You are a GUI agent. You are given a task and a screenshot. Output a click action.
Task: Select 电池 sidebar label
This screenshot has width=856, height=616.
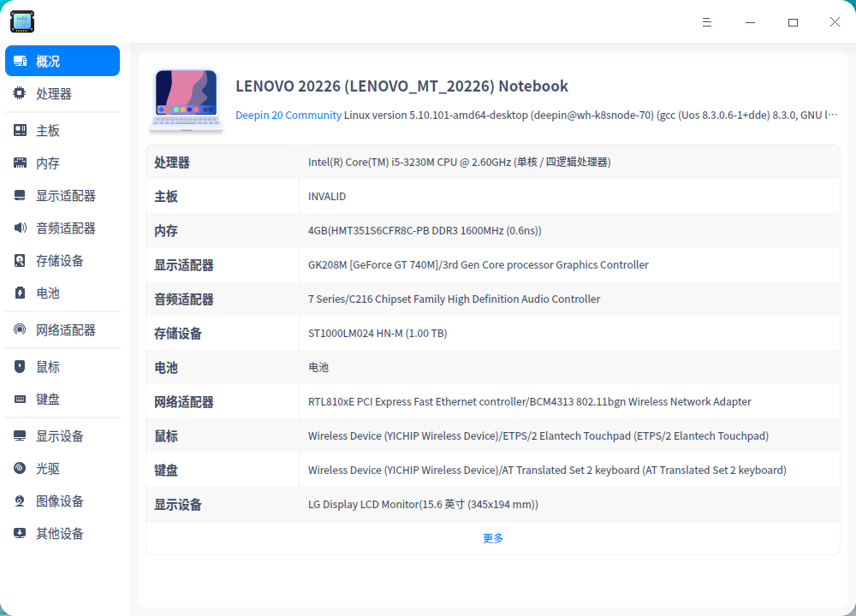[x=48, y=293]
